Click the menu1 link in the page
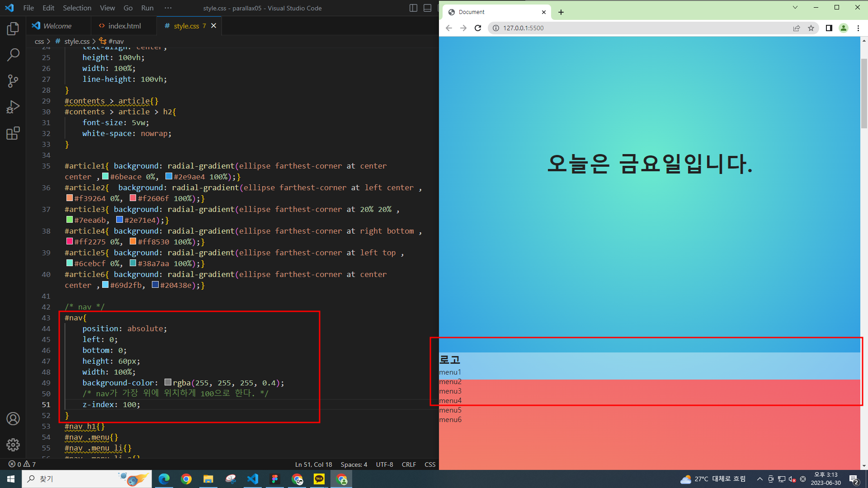Viewport: 868px width, 488px height. (450, 372)
